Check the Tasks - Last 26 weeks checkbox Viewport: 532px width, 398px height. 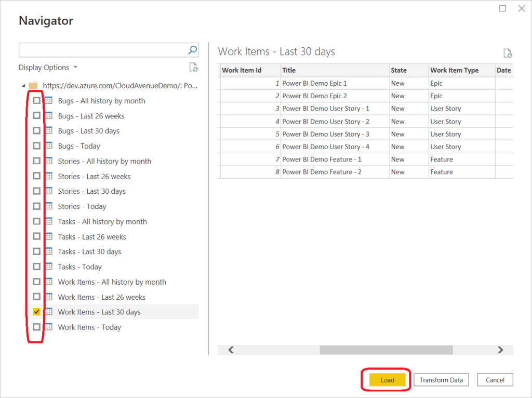(36, 236)
